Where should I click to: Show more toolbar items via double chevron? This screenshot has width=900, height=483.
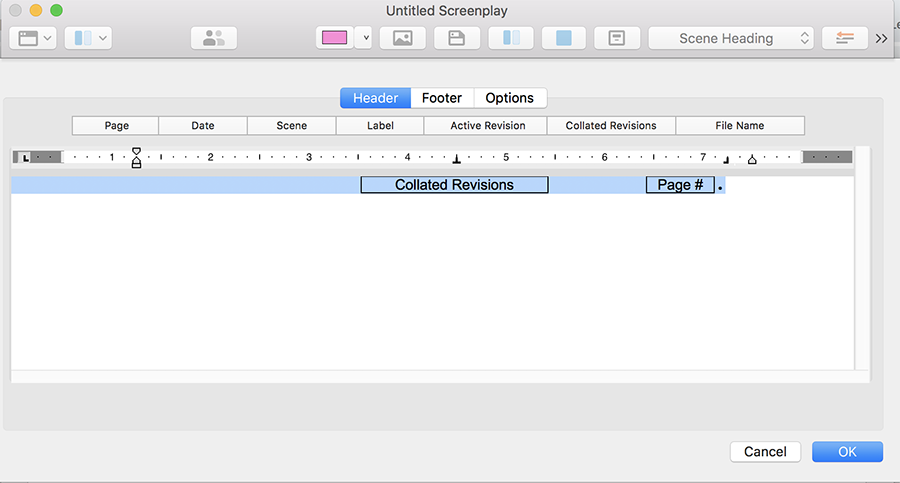(x=881, y=38)
